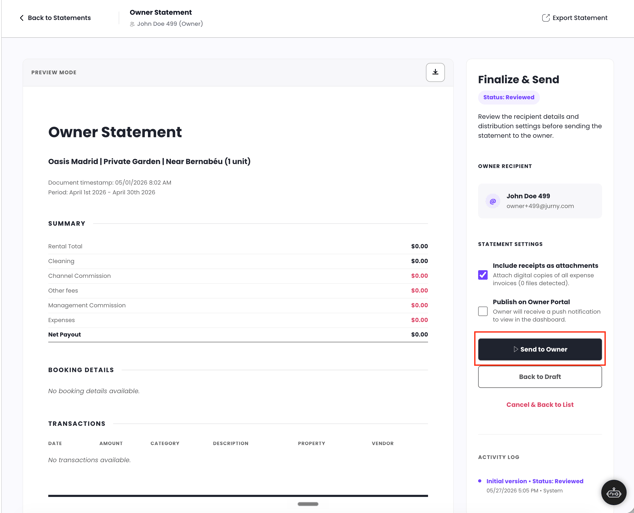The height and width of the screenshot is (513, 634).
Task: Click No booking details available text
Action: pos(93,391)
